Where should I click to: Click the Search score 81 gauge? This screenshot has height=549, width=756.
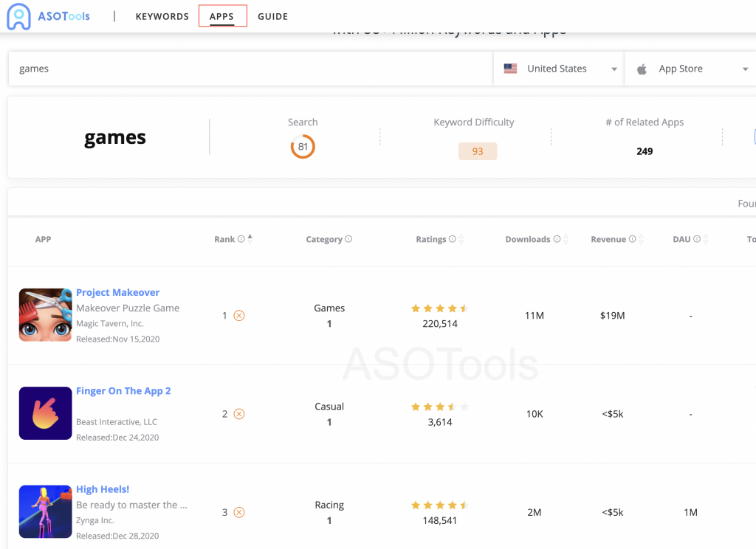303,147
